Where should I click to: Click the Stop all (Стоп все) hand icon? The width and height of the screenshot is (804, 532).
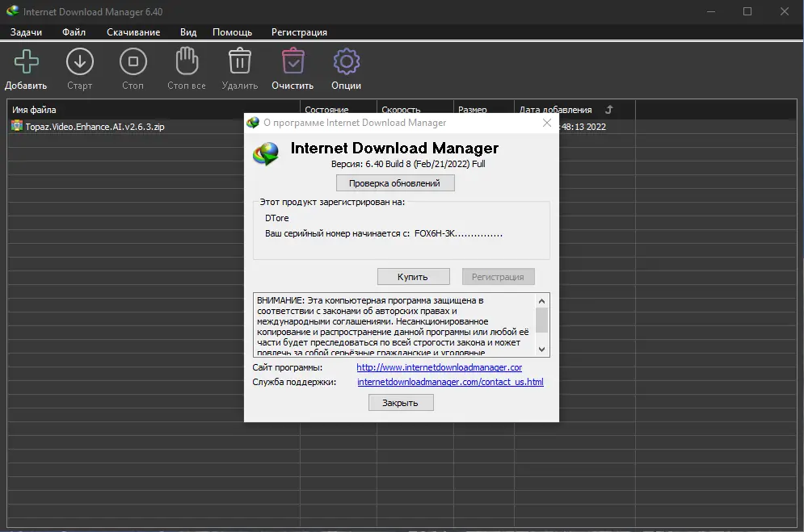[x=187, y=61]
